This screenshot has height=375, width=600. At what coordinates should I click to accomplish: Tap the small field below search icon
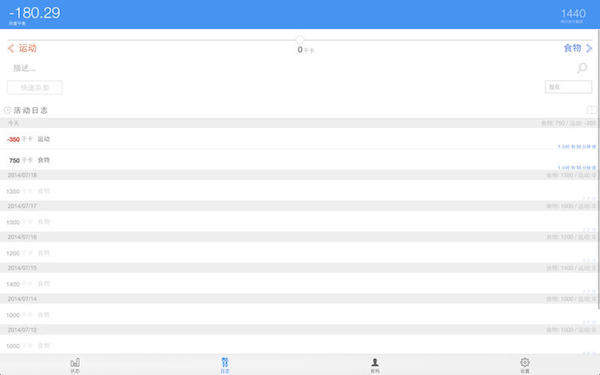coord(568,87)
